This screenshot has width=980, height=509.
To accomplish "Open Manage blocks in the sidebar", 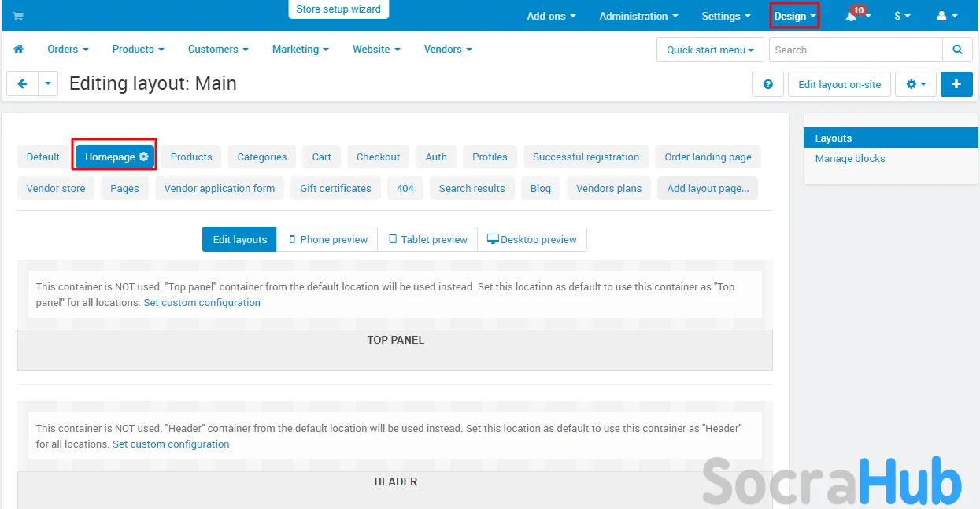I will point(849,158).
